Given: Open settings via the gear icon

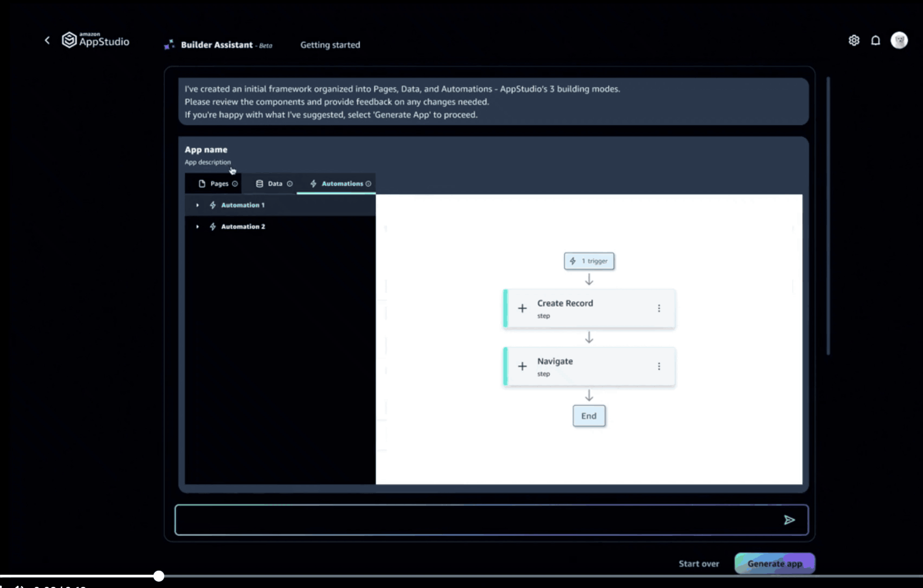Looking at the screenshot, I should [854, 40].
